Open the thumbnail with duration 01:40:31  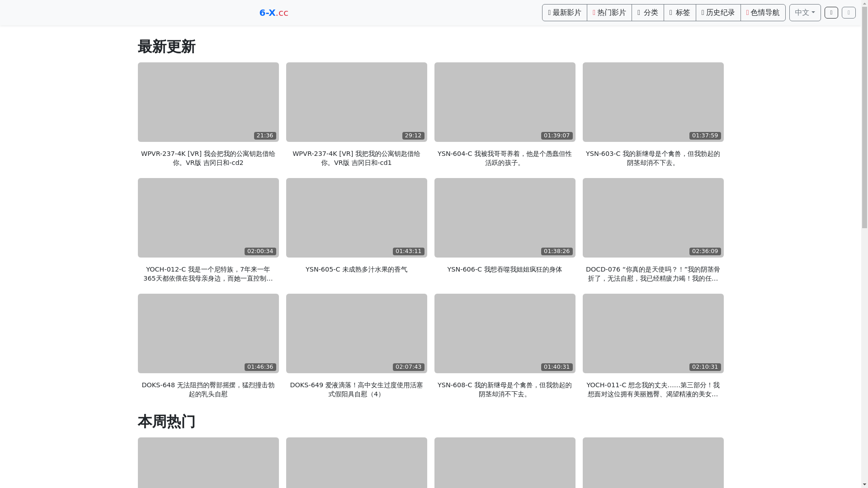tap(505, 333)
